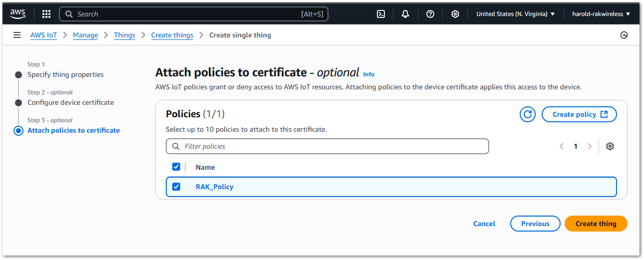The width and height of the screenshot is (644, 260).
Task: Open policies table preferences gear
Action: coord(610,146)
